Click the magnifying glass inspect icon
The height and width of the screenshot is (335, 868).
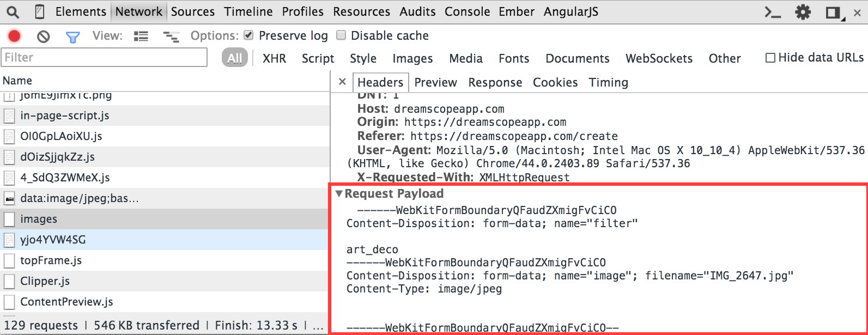(x=12, y=12)
